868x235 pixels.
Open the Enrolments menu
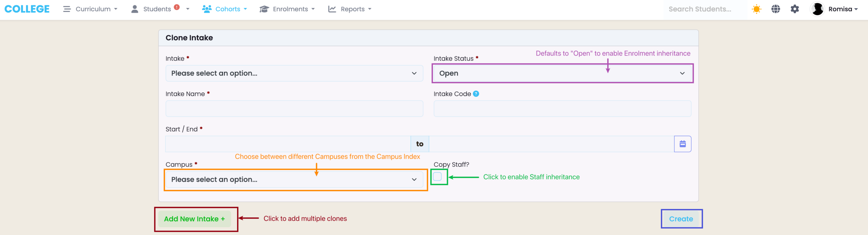(x=288, y=9)
